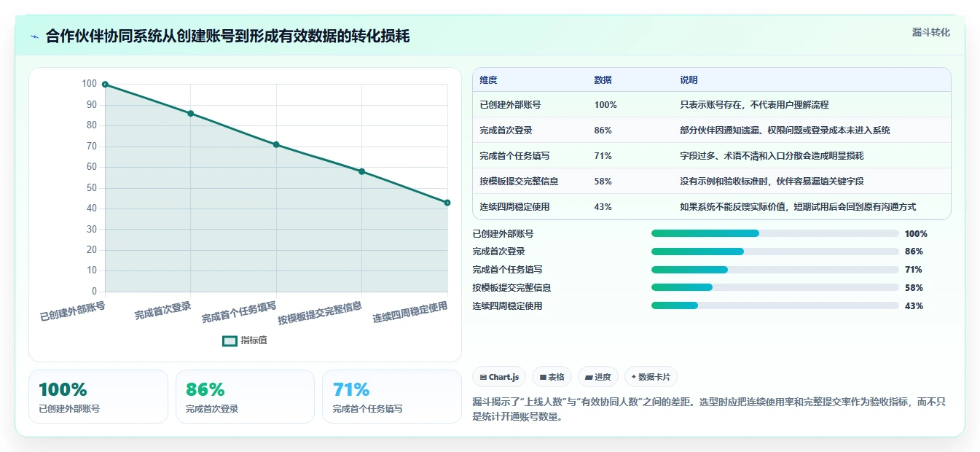
Task: Click the 43% label beside progress bar
Action: 914,306
